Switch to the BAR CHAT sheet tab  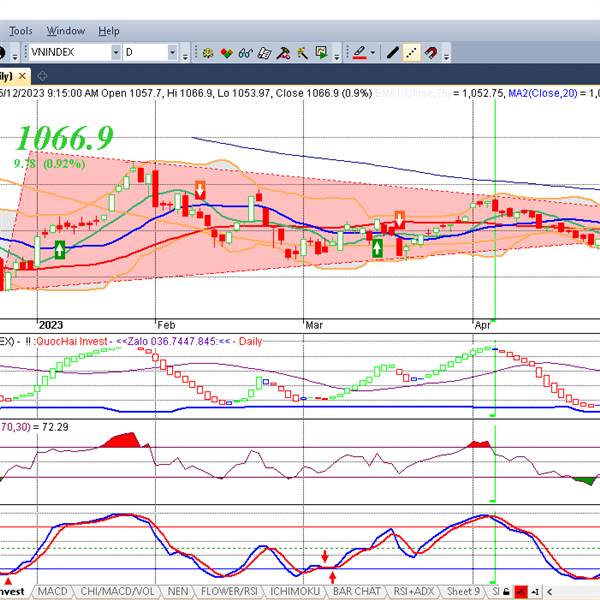[x=357, y=592]
